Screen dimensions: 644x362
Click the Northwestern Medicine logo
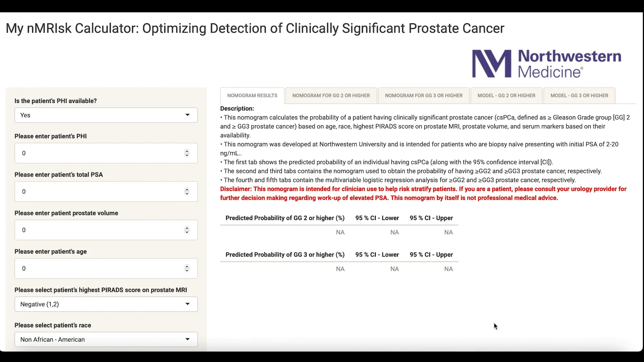click(546, 64)
